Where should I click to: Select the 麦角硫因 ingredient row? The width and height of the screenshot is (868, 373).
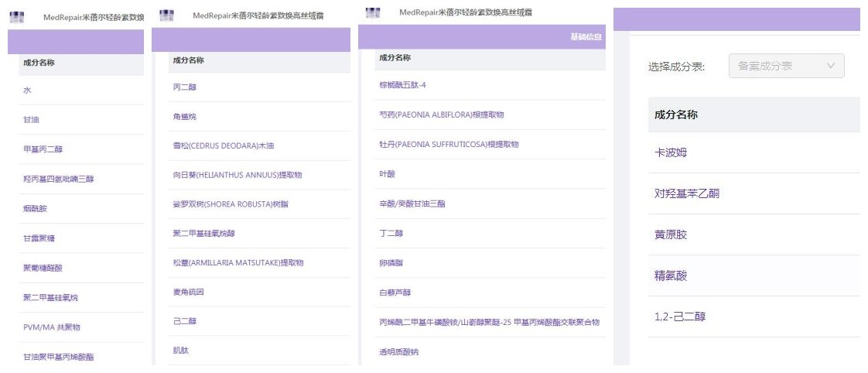[x=188, y=292]
